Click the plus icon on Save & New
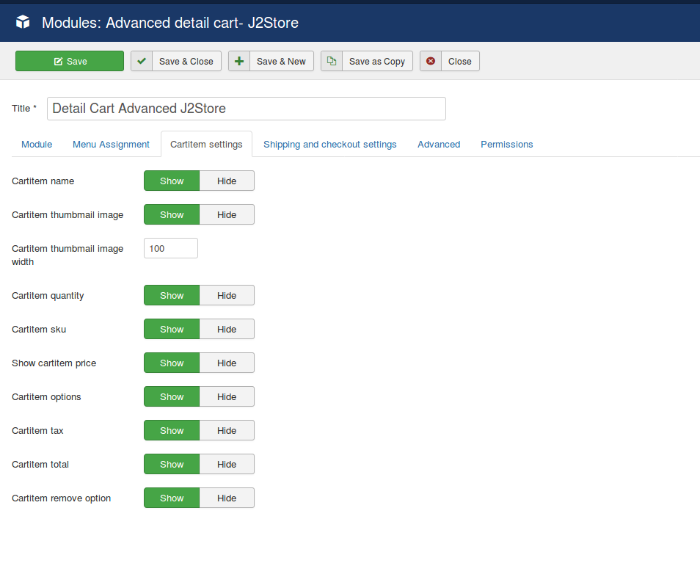The image size is (700, 588). [x=239, y=61]
